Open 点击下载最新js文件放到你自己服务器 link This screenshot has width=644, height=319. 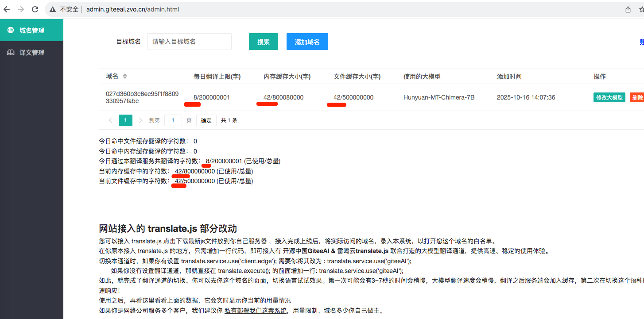click(x=215, y=241)
